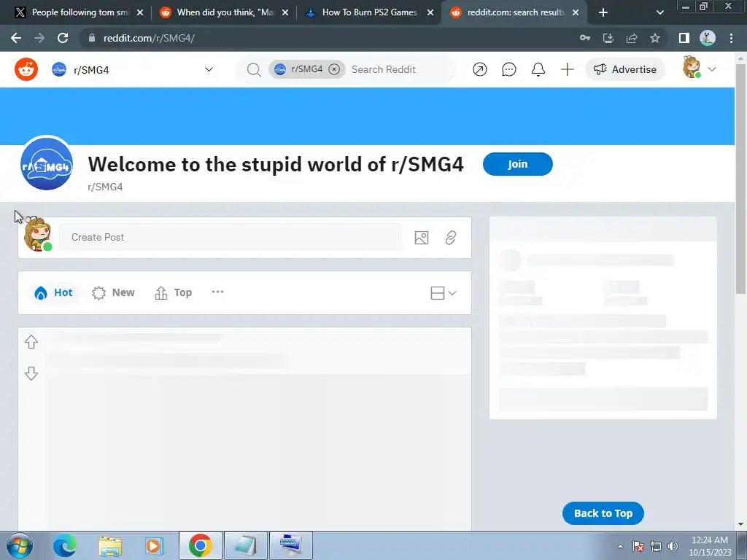747x560 pixels.
Task: Open a new browser tab
Action: (x=603, y=12)
